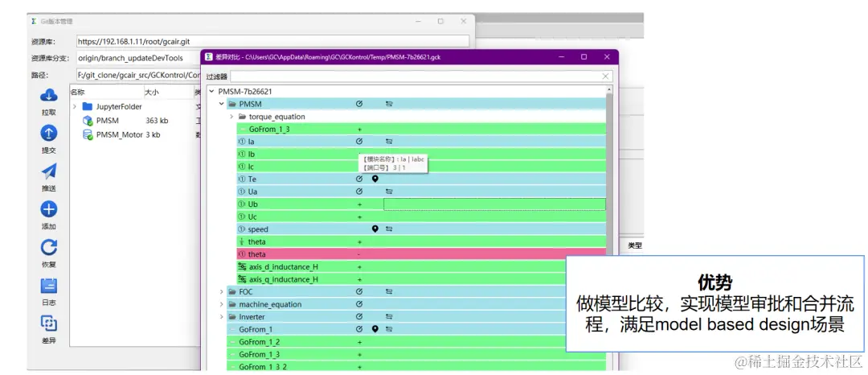Clear the 过滤器 filter box with its X icon
The image size is (868, 375).
click(606, 76)
